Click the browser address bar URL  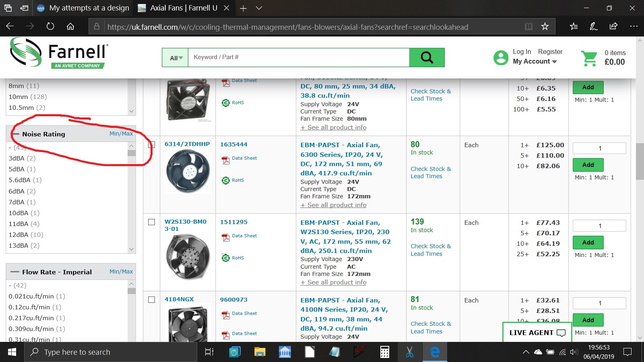tap(287, 27)
